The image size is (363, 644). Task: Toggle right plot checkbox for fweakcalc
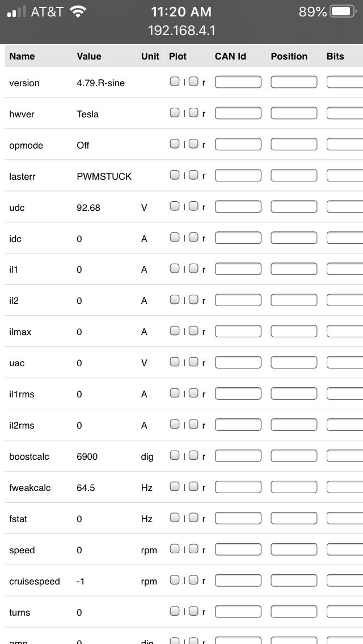(x=193, y=486)
